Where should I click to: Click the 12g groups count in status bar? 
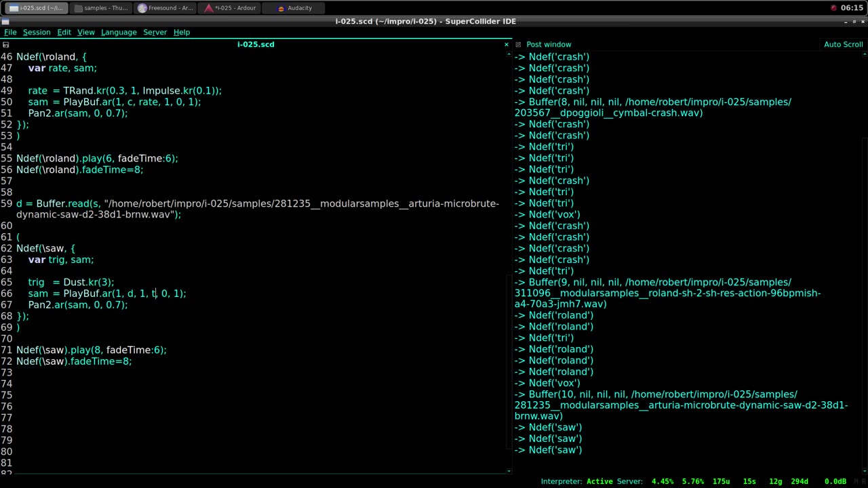(x=776, y=481)
